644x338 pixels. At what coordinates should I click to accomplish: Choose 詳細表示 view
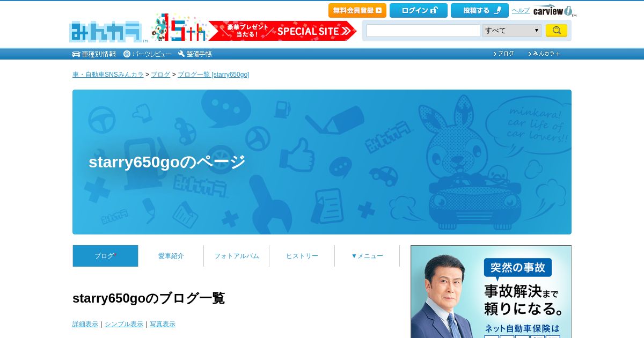[85, 324]
